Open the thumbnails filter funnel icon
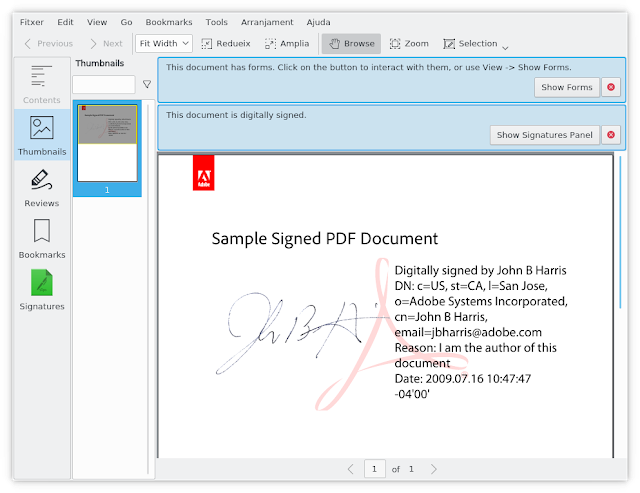The width and height of the screenshot is (640, 493). coord(147,84)
